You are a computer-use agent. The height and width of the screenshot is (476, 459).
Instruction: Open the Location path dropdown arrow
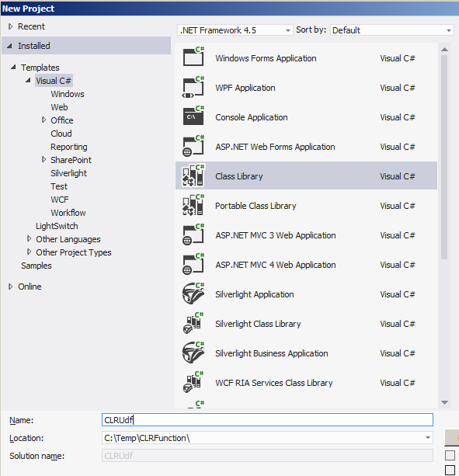click(428, 437)
